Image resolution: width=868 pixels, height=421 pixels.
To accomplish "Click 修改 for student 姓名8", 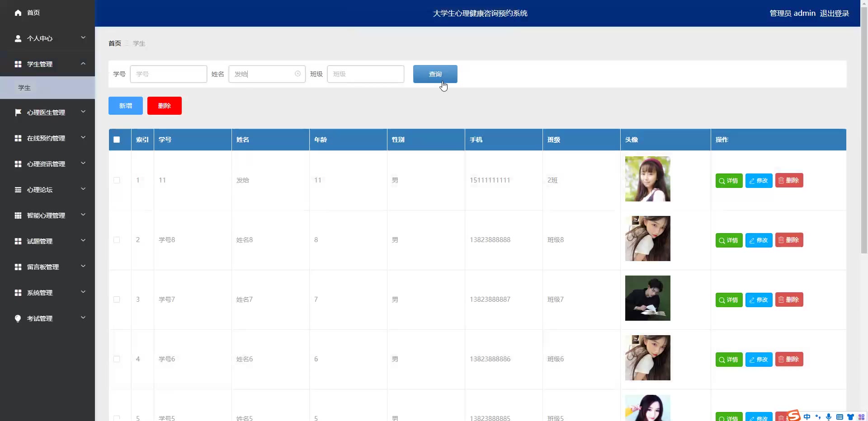I will [x=759, y=240].
